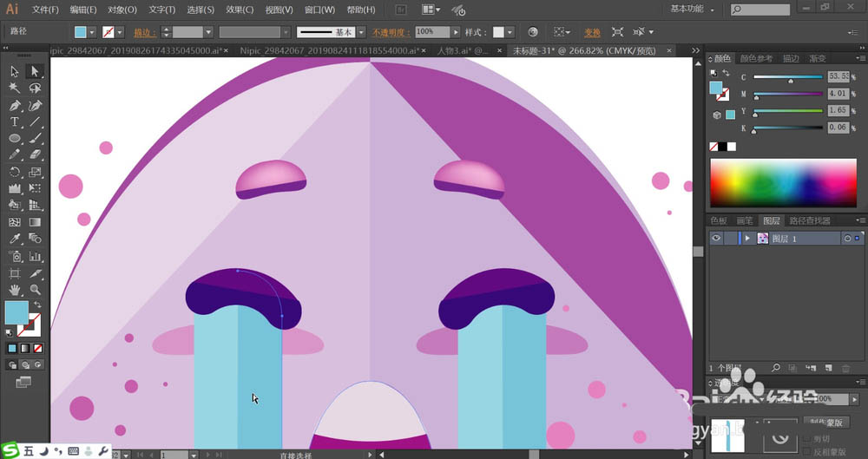Viewport: 868px width, 459px height.
Task: Expand 图层 1 layer triangle
Action: [747, 238]
